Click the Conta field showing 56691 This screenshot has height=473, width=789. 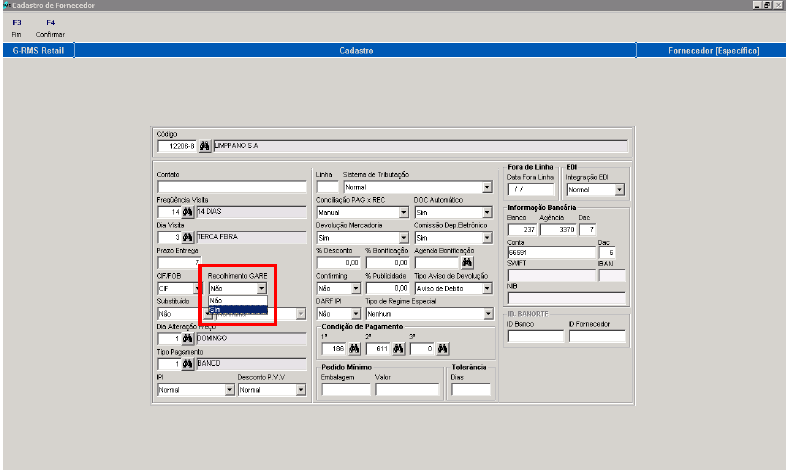(x=551, y=252)
